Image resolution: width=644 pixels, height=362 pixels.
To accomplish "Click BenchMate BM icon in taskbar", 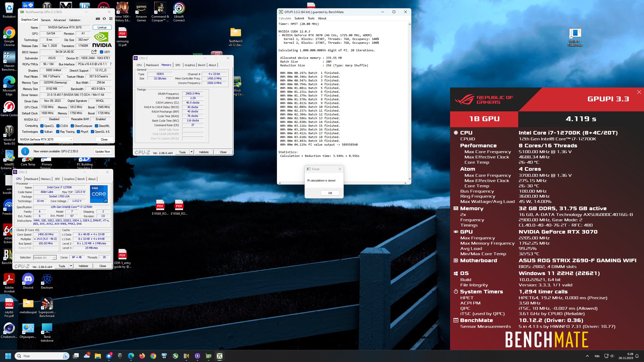I will click(x=186, y=356).
